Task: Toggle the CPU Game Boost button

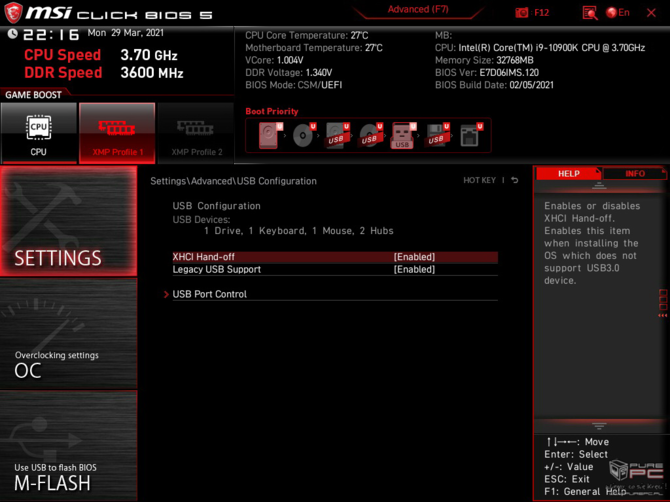Action: pos(39,133)
